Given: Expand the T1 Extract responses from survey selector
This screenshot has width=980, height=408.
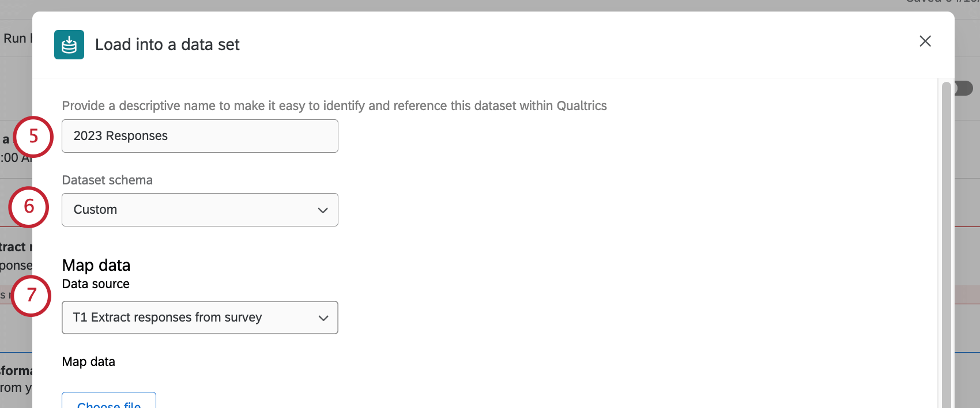Looking at the screenshot, I should (x=199, y=318).
